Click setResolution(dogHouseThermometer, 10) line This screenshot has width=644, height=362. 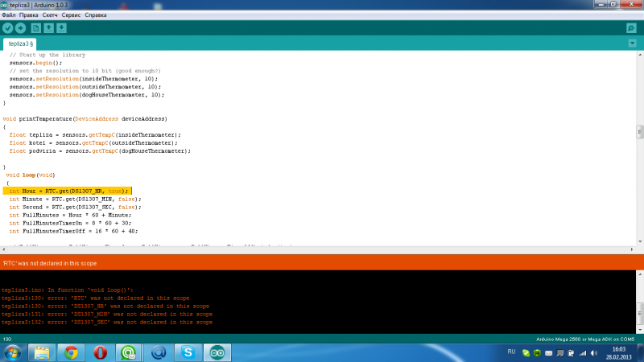[87, 95]
